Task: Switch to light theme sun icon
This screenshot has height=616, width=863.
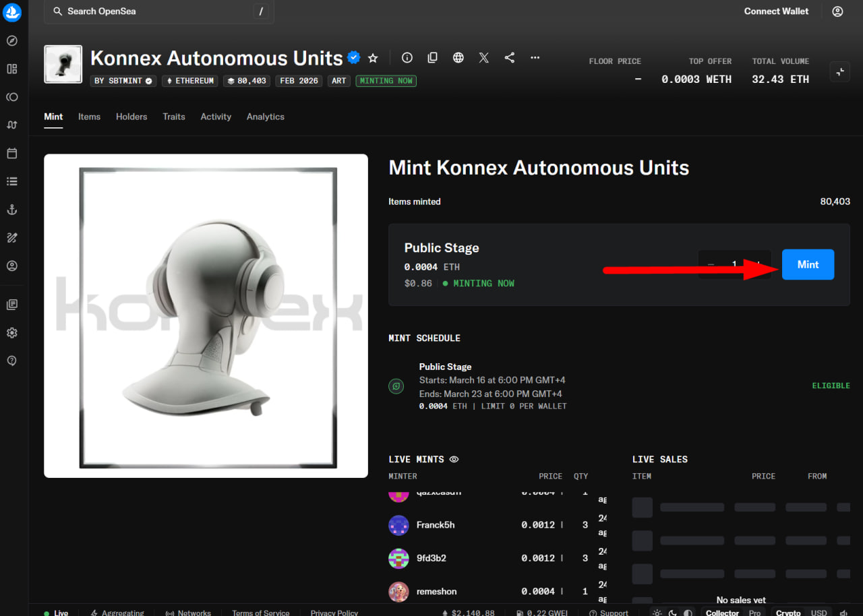Action: [657, 613]
